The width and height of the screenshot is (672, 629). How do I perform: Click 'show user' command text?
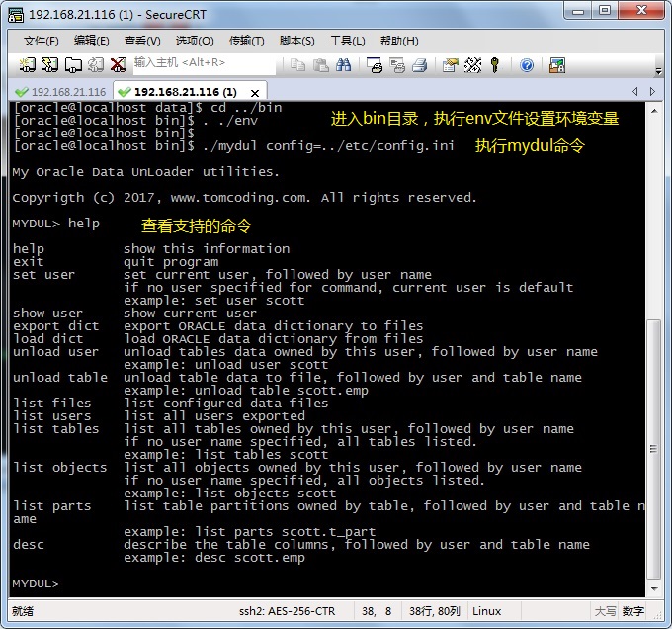pyautogui.click(x=47, y=313)
